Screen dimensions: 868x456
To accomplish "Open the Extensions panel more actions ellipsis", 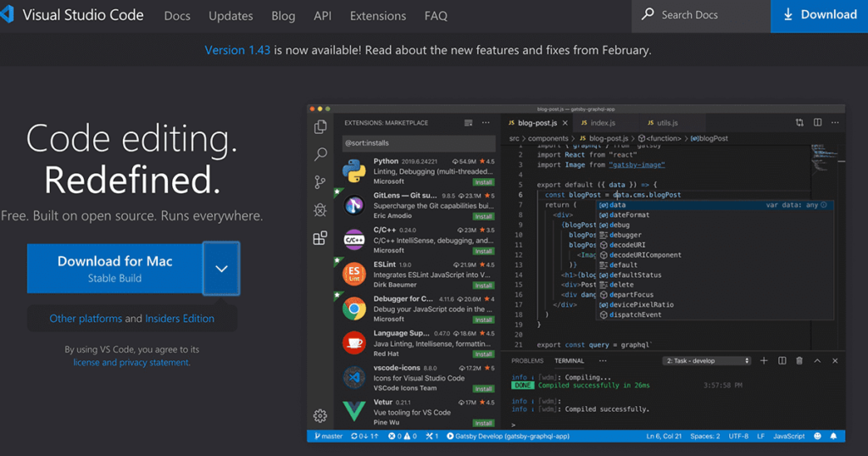I will 486,123.
